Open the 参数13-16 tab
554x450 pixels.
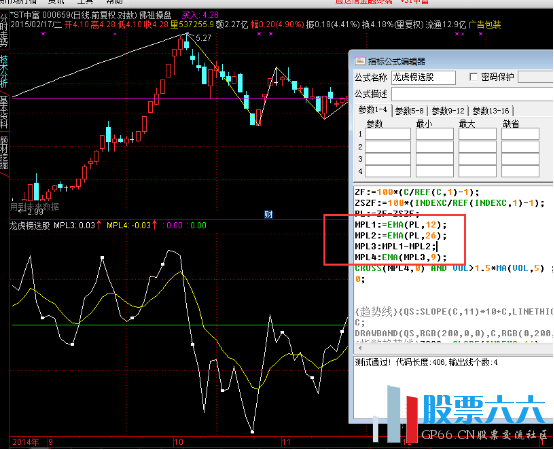[x=491, y=111]
